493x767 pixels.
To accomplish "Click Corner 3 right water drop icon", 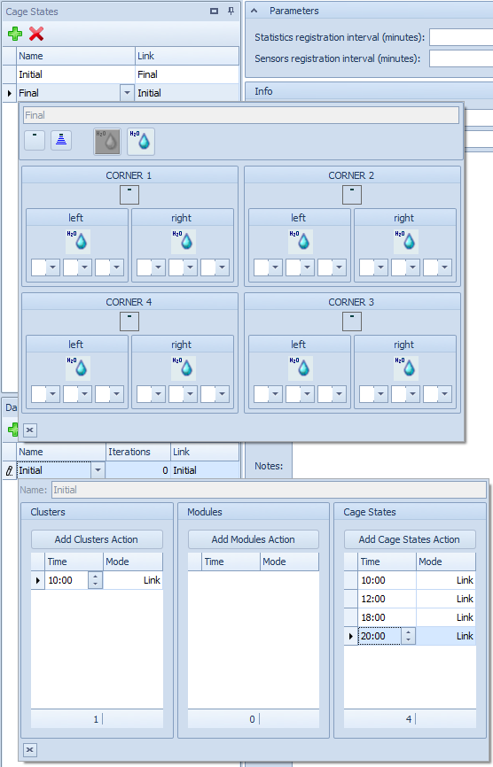I will click(406, 368).
